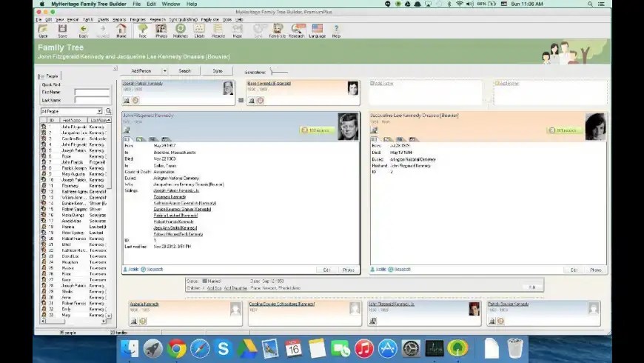Image resolution: width=644 pixels, height=363 pixels.
Task: Open the Caroline Bouvier Schlossberg child card name
Action: coord(282,304)
